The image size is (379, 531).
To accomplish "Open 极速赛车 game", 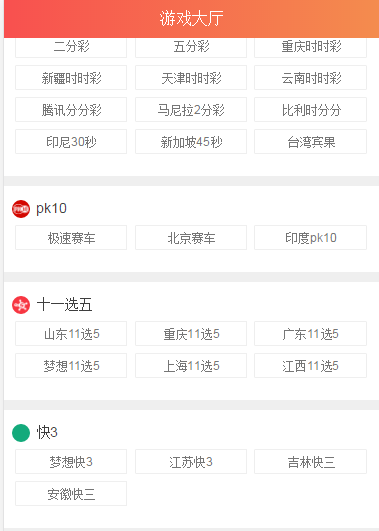I will pos(71,238).
